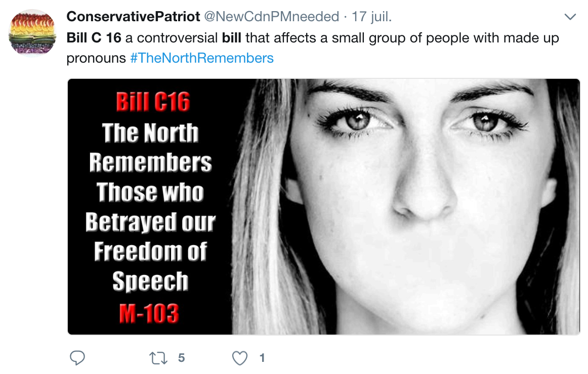Open the tweet via the 17 juil. timestamp

(371, 17)
